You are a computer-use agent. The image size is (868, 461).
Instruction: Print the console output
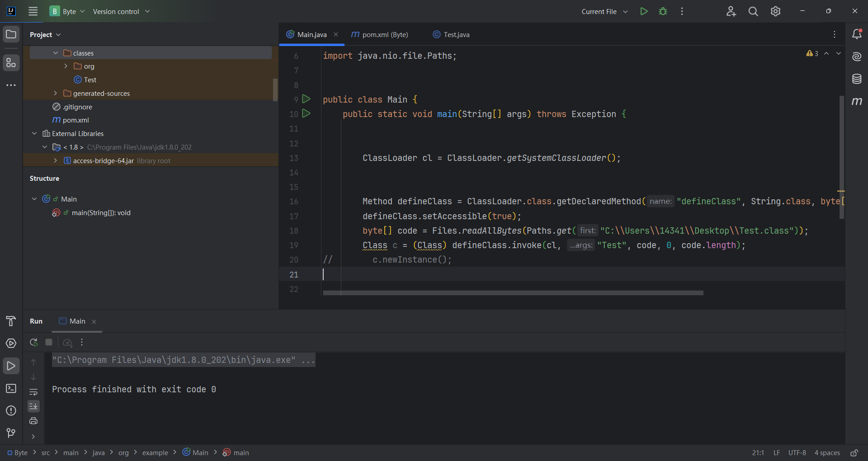[x=33, y=421]
